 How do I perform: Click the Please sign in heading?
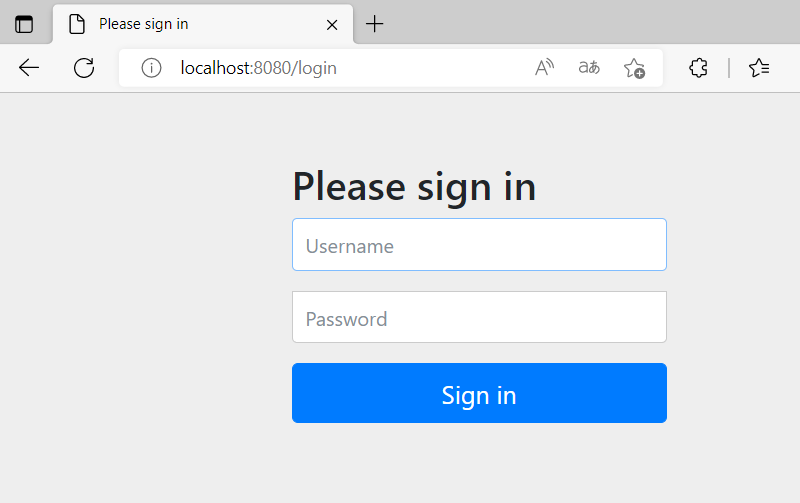pyautogui.click(x=414, y=187)
